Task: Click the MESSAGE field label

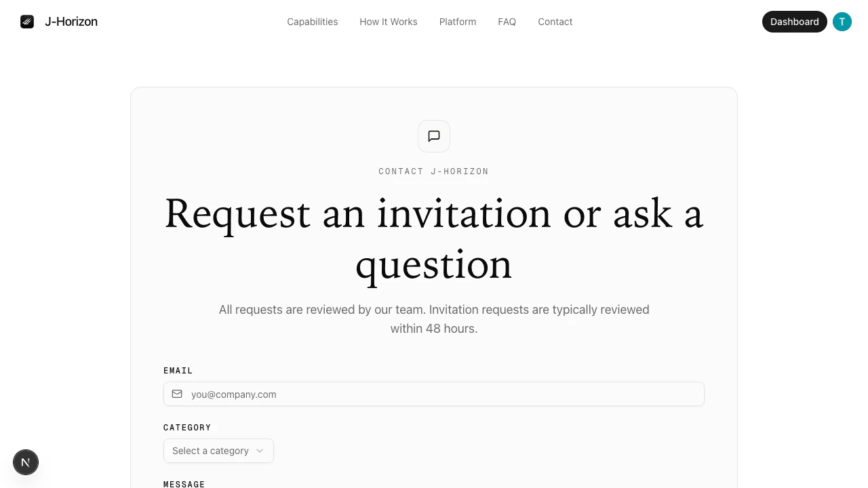Action: pyautogui.click(x=184, y=484)
